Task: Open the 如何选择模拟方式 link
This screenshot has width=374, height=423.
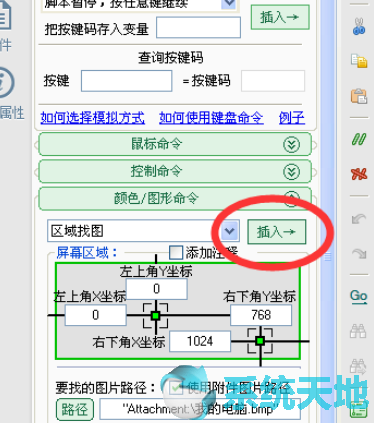Action: (x=93, y=118)
